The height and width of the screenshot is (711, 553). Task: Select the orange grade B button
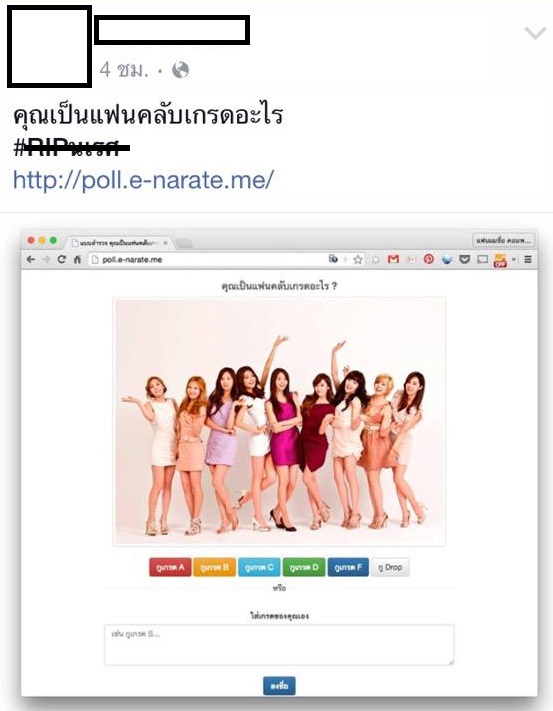tap(214, 567)
